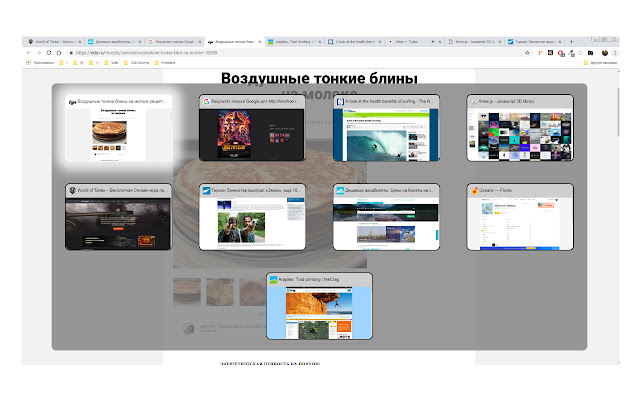Select the Lannister news article preview card
The height and width of the screenshot is (400, 640).
(252, 217)
